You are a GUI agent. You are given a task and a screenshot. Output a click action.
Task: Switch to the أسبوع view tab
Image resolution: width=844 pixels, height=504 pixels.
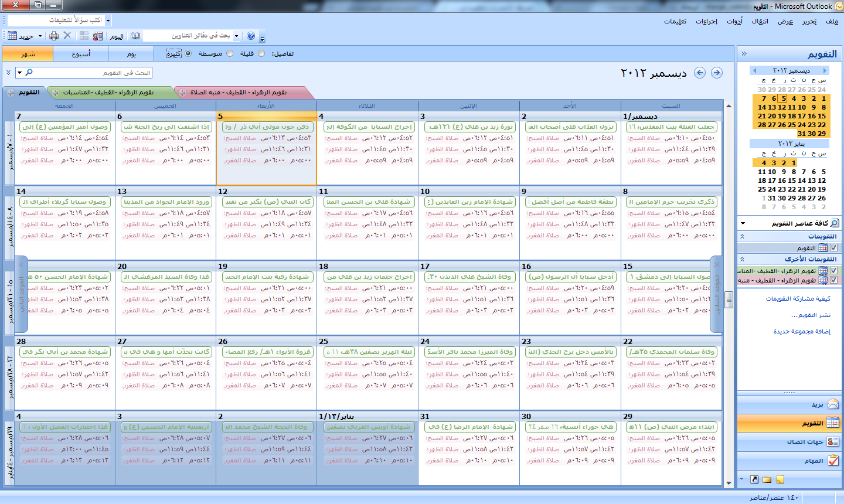[81, 54]
